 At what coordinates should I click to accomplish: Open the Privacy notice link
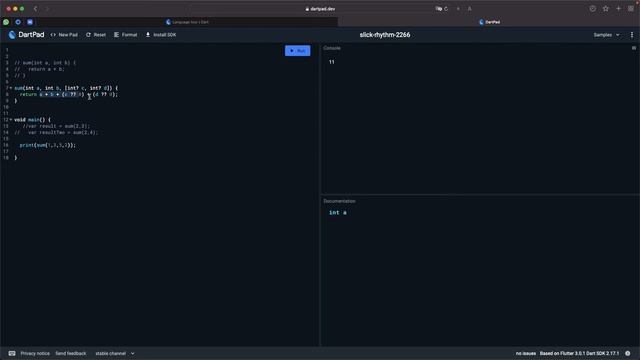[35, 353]
